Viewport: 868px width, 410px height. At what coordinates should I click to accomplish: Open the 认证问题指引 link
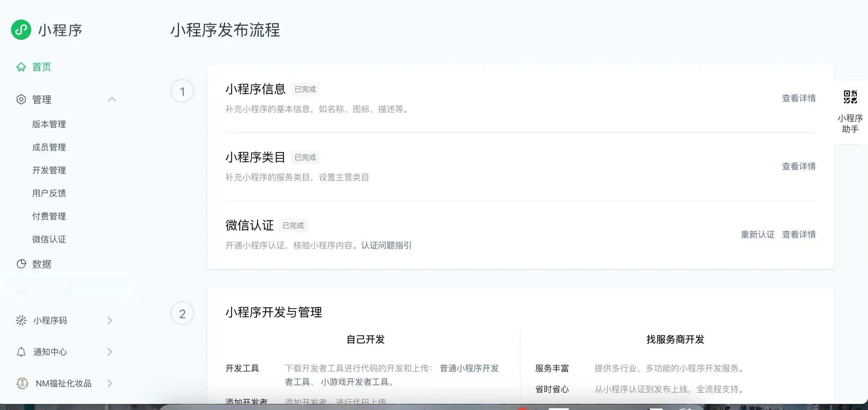[386, 245]
